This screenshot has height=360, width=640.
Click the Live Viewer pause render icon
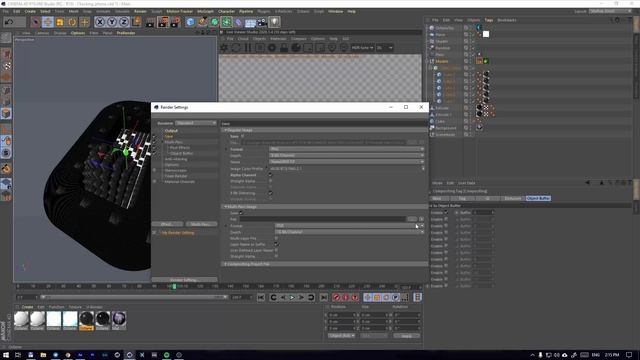pos(248,48)
